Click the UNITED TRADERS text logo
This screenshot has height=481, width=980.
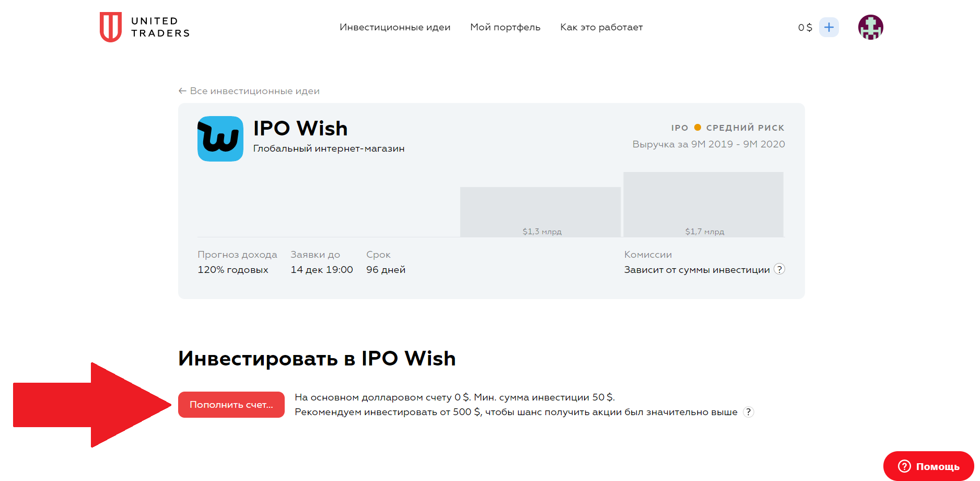[160, 27]
